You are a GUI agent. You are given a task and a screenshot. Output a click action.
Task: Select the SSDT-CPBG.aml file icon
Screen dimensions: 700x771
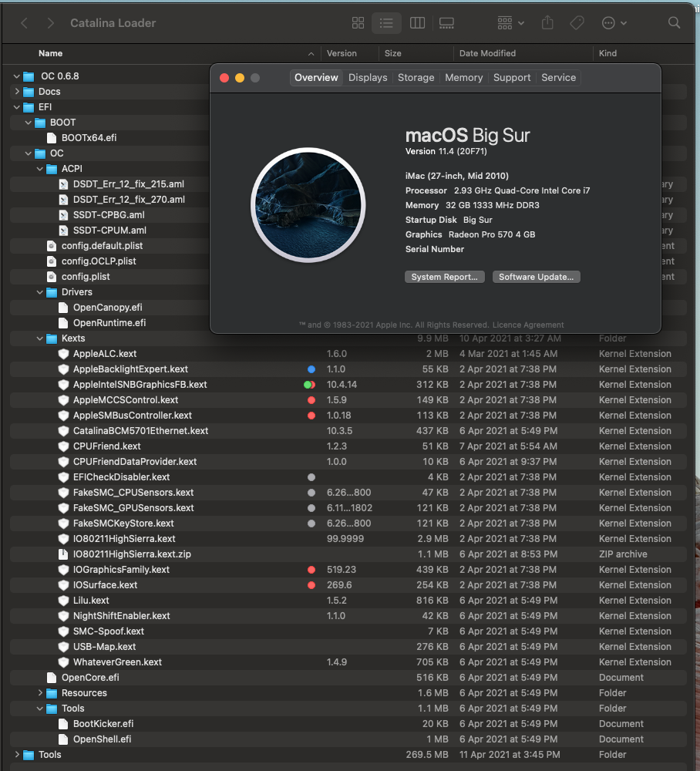63,215
